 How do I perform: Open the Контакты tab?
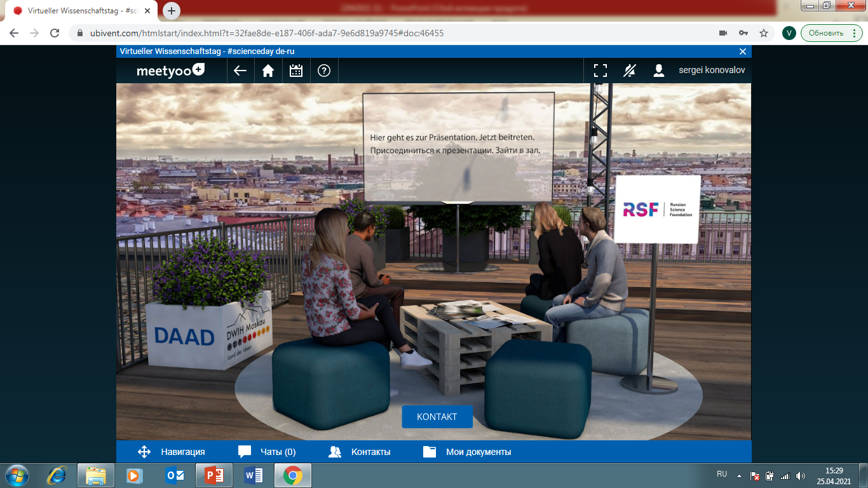pos(360,452)
